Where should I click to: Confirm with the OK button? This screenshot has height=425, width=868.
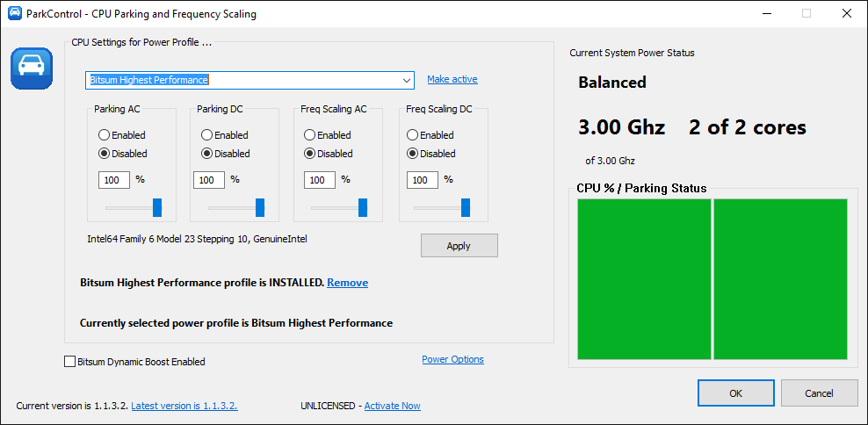[x=735, y=393]
